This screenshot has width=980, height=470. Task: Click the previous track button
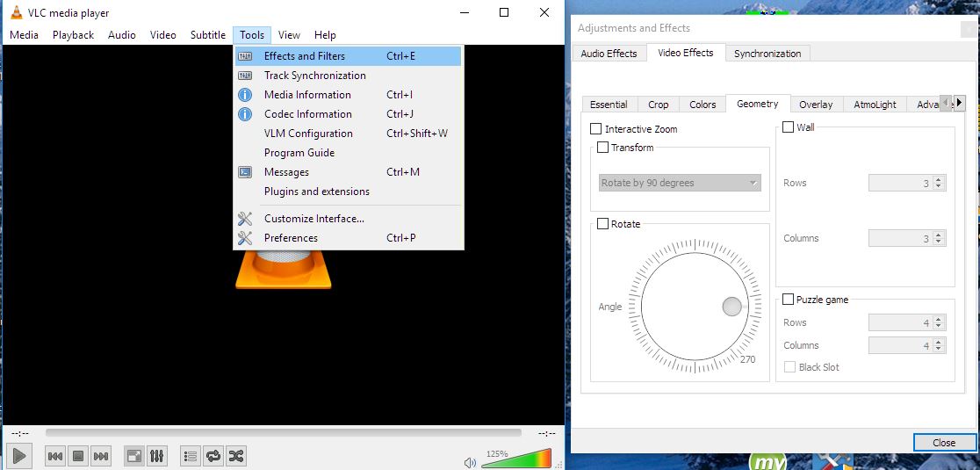click(x=54, y=456)
